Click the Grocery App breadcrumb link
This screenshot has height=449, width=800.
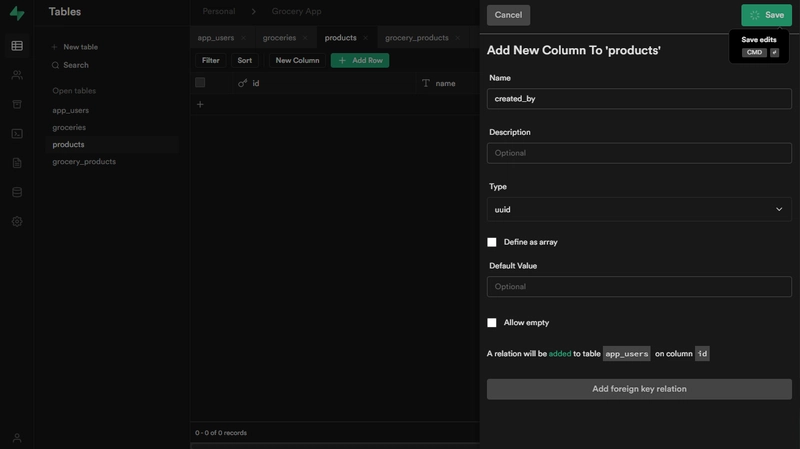(296, 11)
